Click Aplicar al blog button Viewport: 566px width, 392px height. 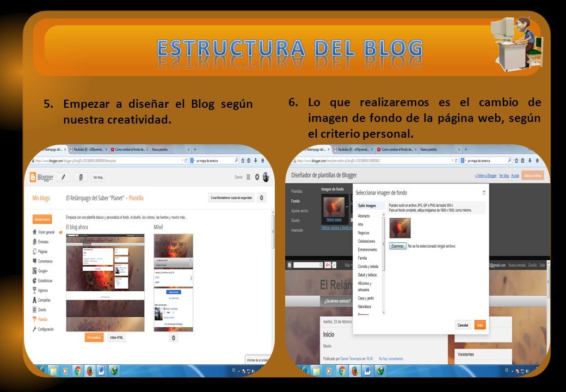point(532,176)
